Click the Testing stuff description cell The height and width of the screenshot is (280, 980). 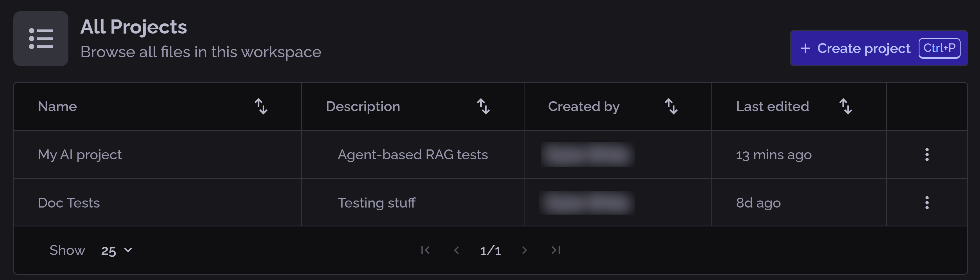coord(376,203)
